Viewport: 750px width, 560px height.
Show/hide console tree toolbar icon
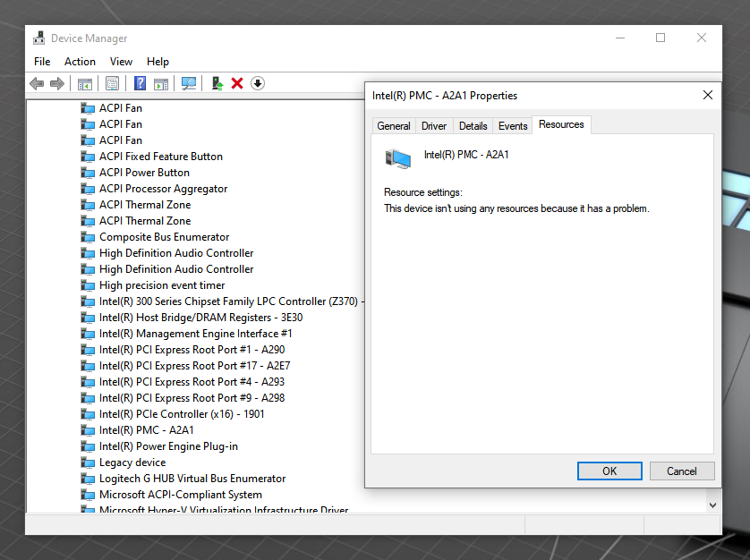pos(85,84)
